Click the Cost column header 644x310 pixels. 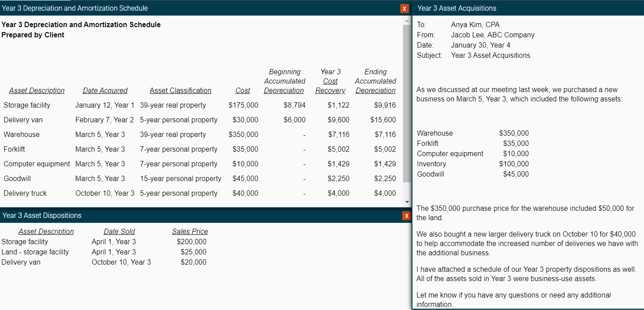click(x=242, y=90)
